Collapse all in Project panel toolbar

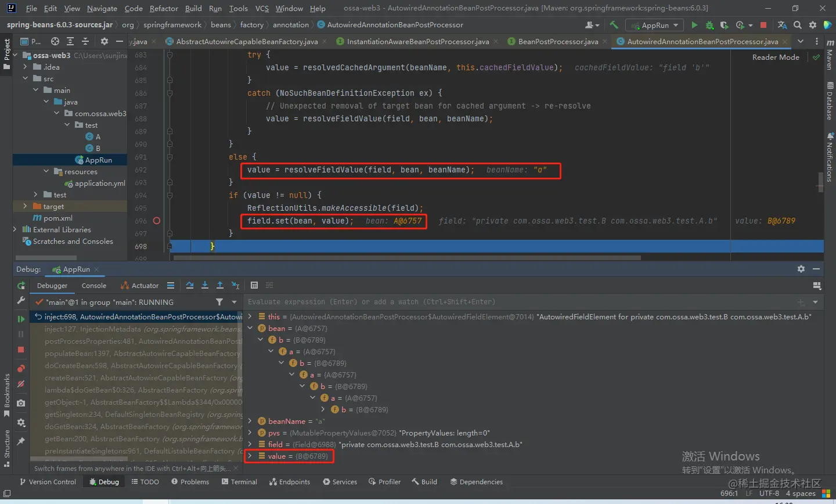tap(85, 41)
